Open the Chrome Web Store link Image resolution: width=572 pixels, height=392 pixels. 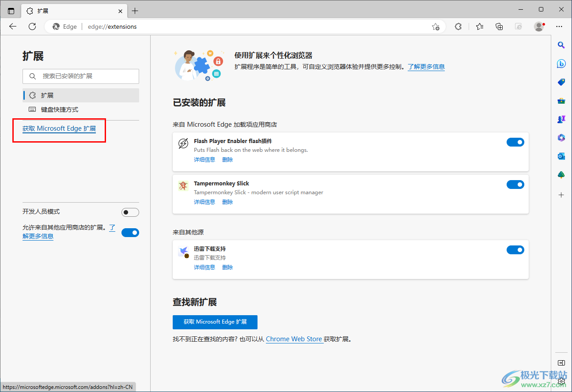294,339
